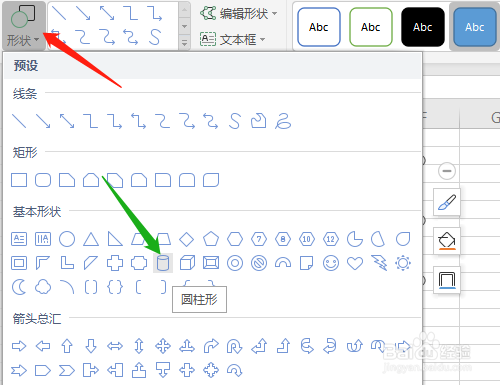The height and width of the screenshot is (385, 500).
Task: Select the pie shape
Action: click(x=355, y=239)
